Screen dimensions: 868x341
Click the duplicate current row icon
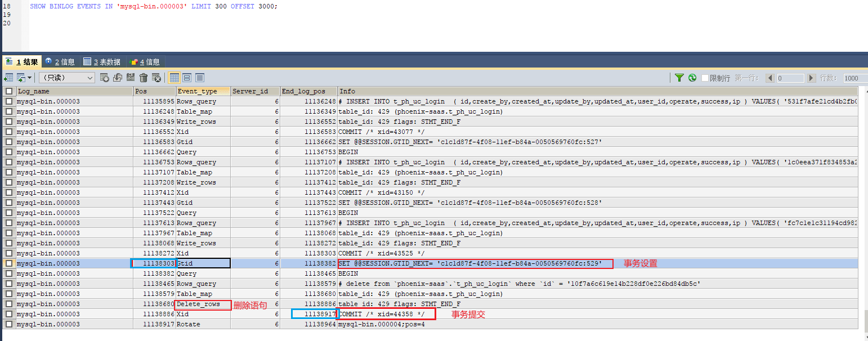click(118, 78)
